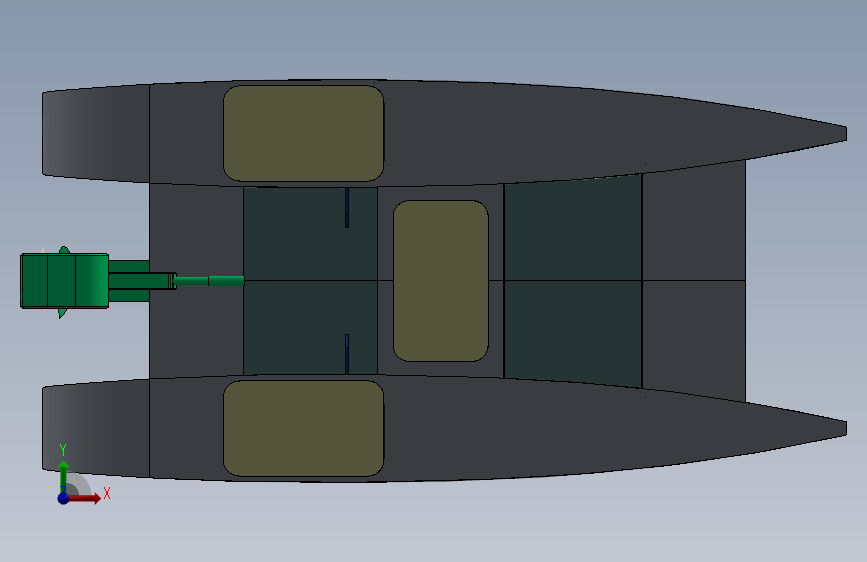
Task: Select the olive hatch on the lower hull
Action: click(304, 428)
